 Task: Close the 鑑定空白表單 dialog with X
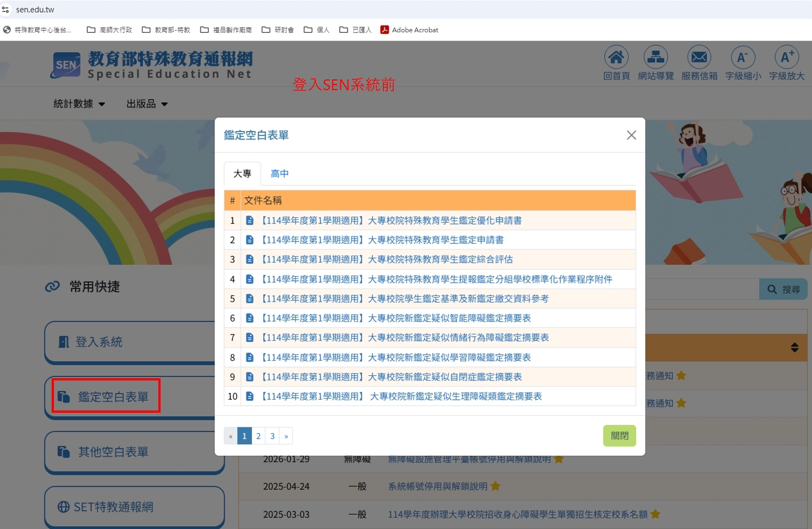coord(631,135)
